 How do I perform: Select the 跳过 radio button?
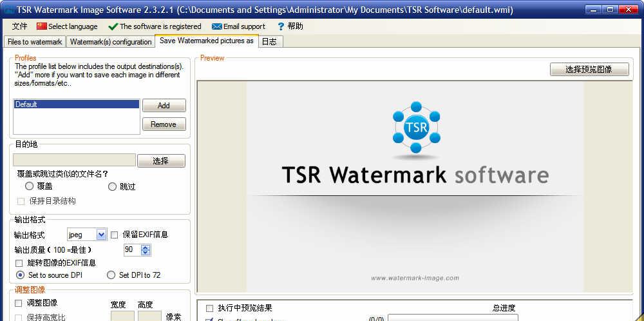pyautogui.click(x=112, y=186)
